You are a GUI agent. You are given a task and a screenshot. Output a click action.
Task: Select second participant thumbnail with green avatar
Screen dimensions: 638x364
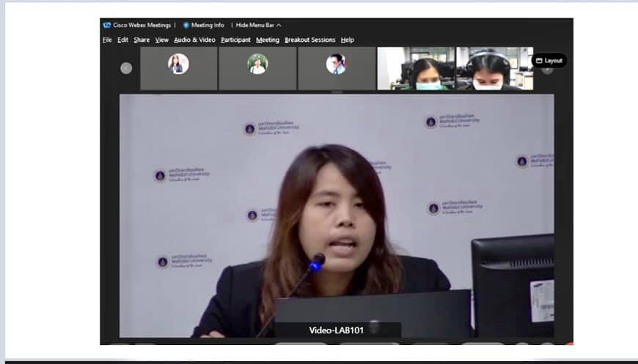pyautogui.click(x=257, y=68)
